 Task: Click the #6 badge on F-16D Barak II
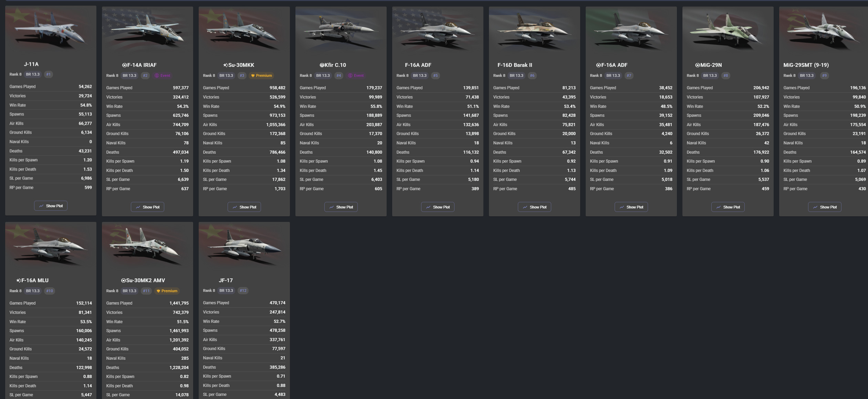532,75
